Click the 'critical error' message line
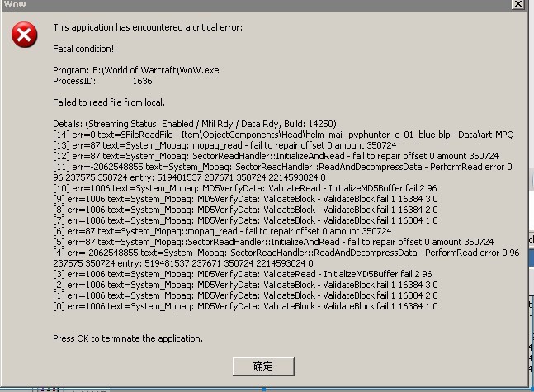 coord(148,27)
